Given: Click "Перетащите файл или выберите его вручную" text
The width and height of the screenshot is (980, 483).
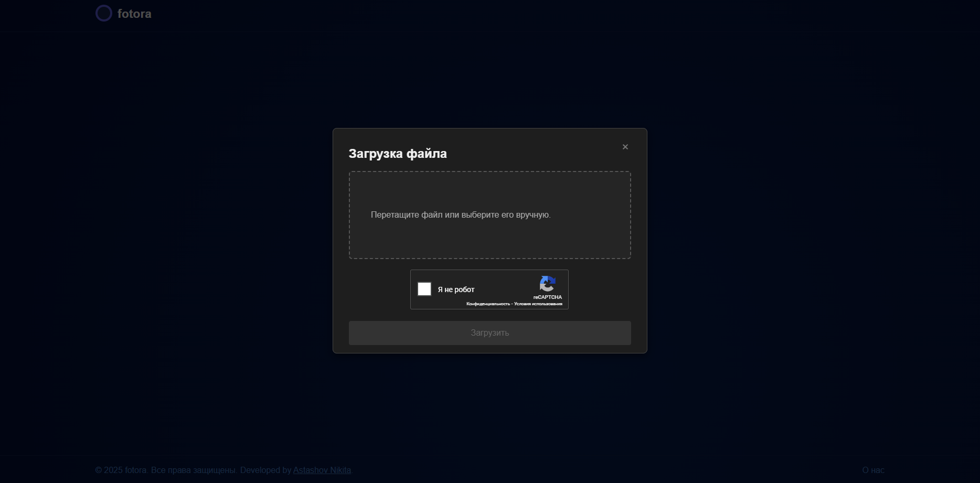Looking at the screenshot, I should point(461,214).
